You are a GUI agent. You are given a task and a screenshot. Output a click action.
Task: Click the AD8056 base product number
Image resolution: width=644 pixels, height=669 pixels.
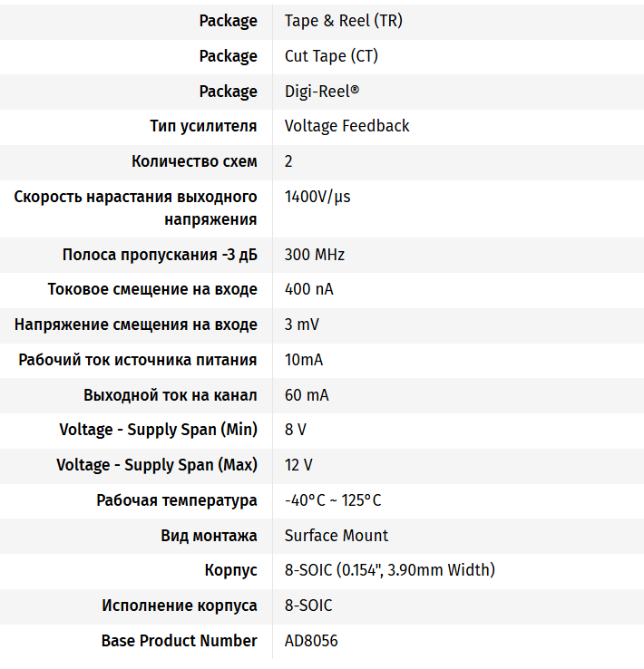(x=310, y=641)
